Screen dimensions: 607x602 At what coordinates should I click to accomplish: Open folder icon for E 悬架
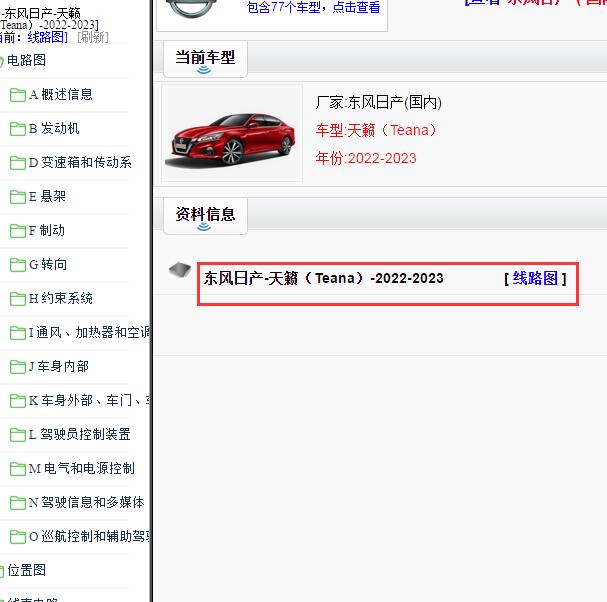coord(17,197)
